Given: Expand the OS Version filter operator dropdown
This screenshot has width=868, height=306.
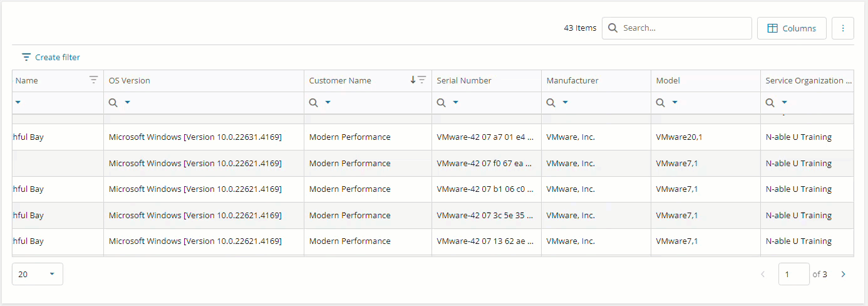Looking at the screenshot, I should pyautogui.click(x=128, y=103).
